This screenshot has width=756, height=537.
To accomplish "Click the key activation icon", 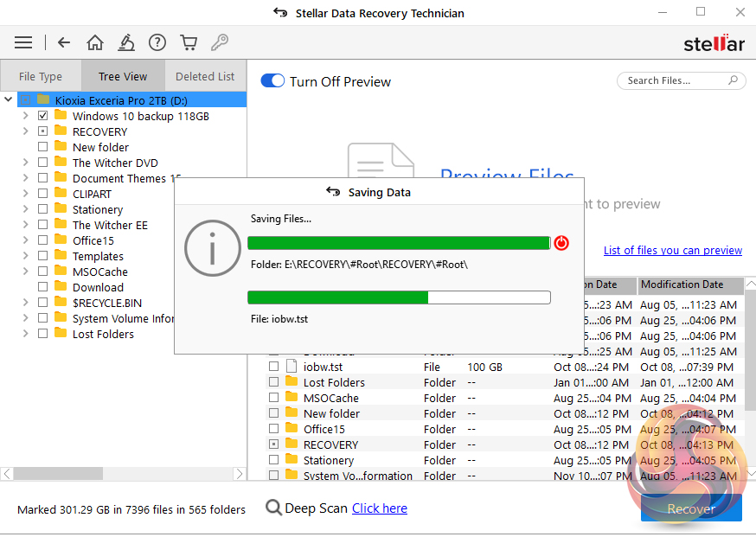I will coord(220,42).
